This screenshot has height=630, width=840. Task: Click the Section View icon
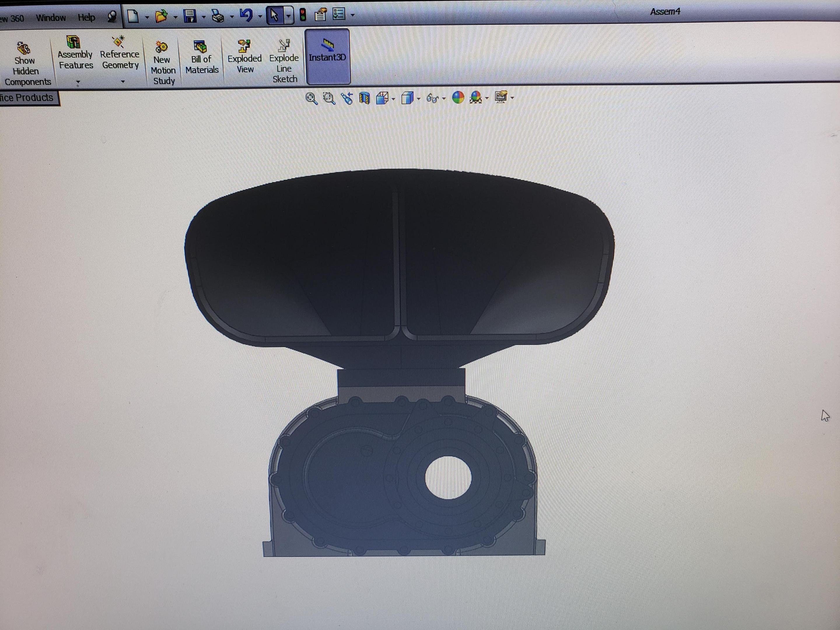click(x=364, y=98)
